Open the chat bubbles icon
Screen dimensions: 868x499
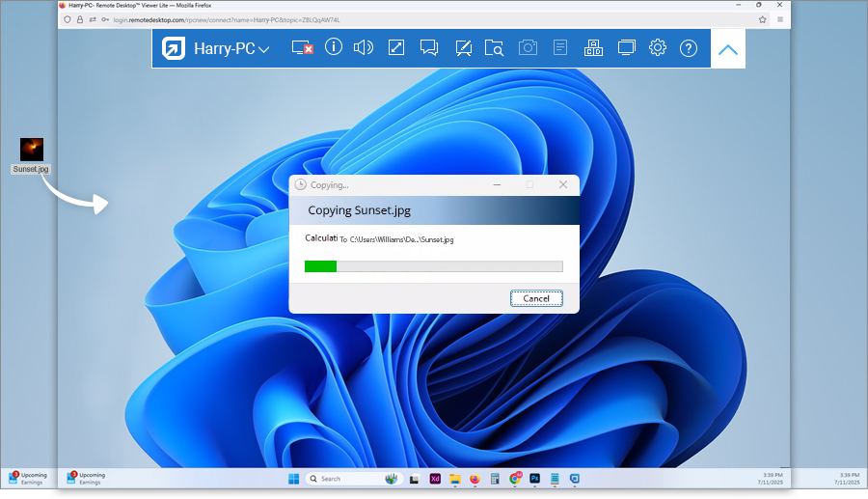(429, 47)
